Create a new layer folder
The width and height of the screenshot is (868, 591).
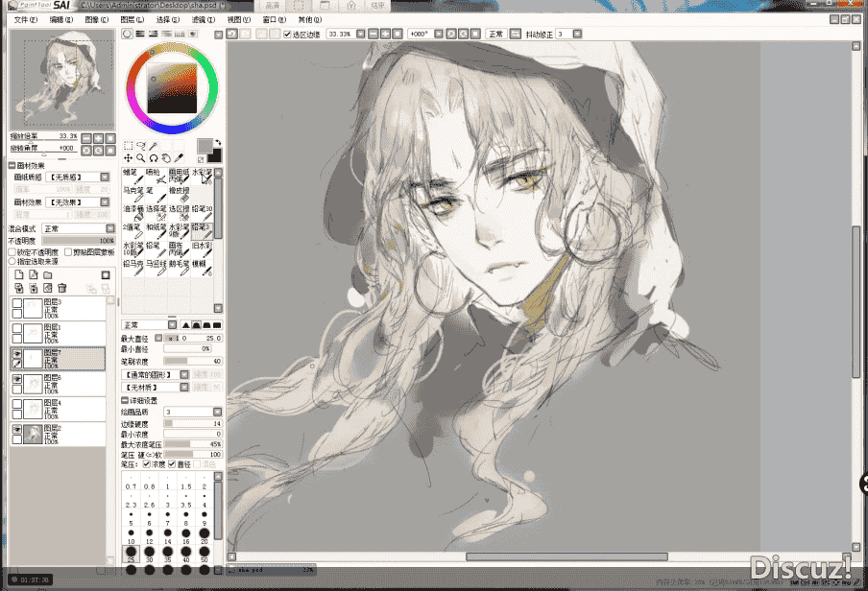48,275
